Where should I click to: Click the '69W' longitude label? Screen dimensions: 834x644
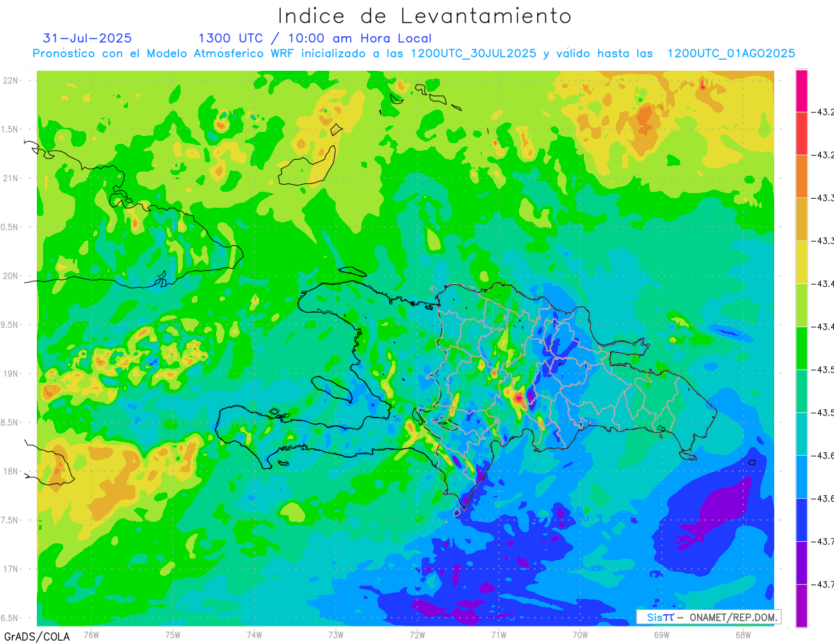662,634
